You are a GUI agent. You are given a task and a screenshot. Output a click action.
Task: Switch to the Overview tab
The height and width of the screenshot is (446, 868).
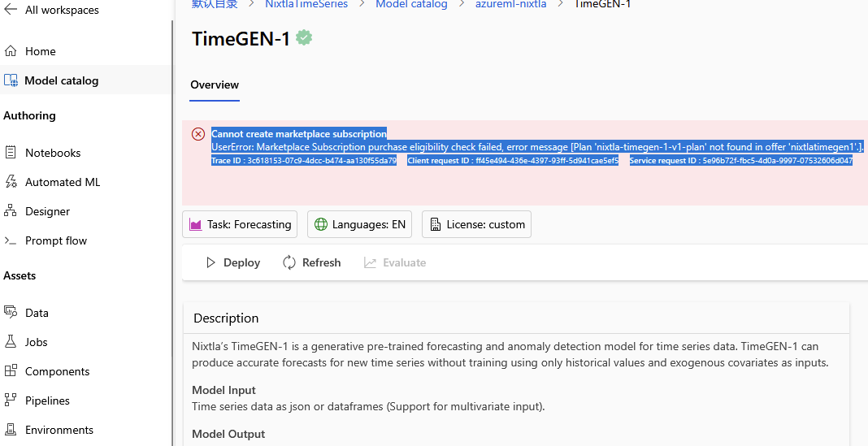pos(215,84)
